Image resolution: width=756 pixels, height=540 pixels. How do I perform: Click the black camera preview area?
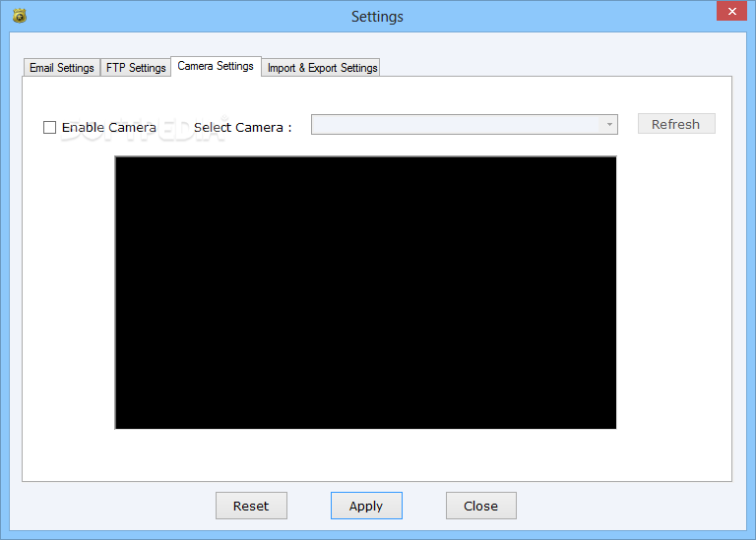tap(365, 292)
